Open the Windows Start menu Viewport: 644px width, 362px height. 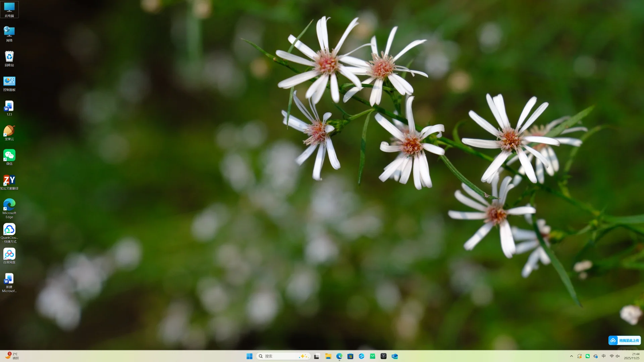coord(250,356)
